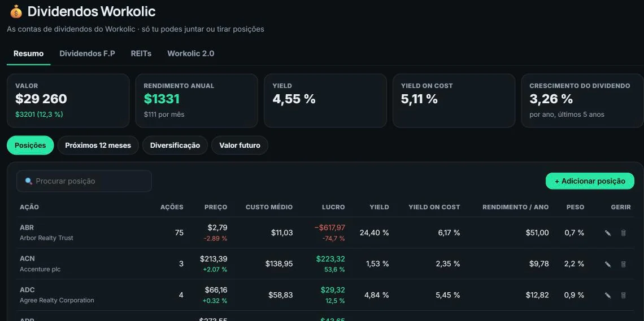Focus the Procurar posição search field
644x321 pixels.
pyautogui.click(x=84, y=181)
